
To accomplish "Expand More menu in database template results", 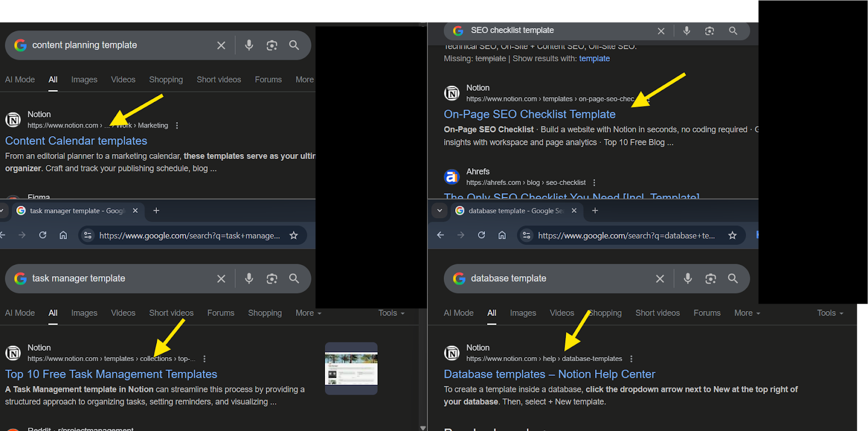I will 747,313.
